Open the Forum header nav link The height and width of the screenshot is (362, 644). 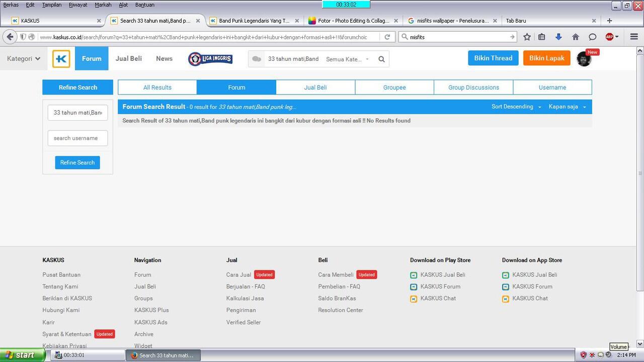(x=92, y=59)
